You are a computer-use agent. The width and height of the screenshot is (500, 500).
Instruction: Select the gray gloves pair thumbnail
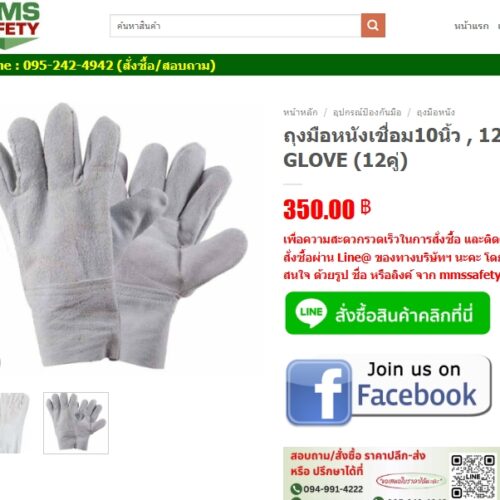click(76, 423)
